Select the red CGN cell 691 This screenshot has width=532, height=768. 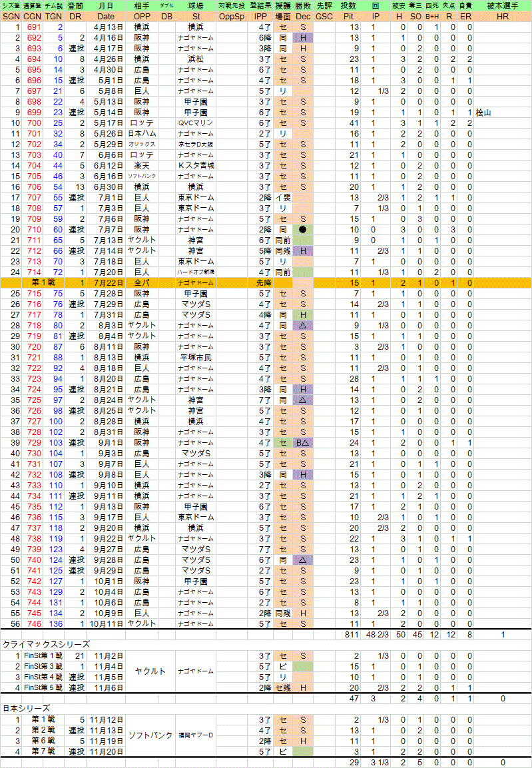[x=34, y=27]
